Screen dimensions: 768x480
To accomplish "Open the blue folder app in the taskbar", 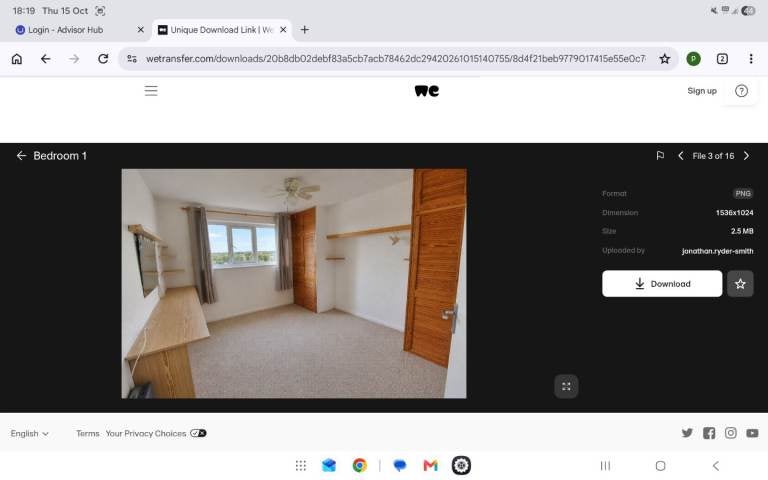I will click(x=329, y=465).
